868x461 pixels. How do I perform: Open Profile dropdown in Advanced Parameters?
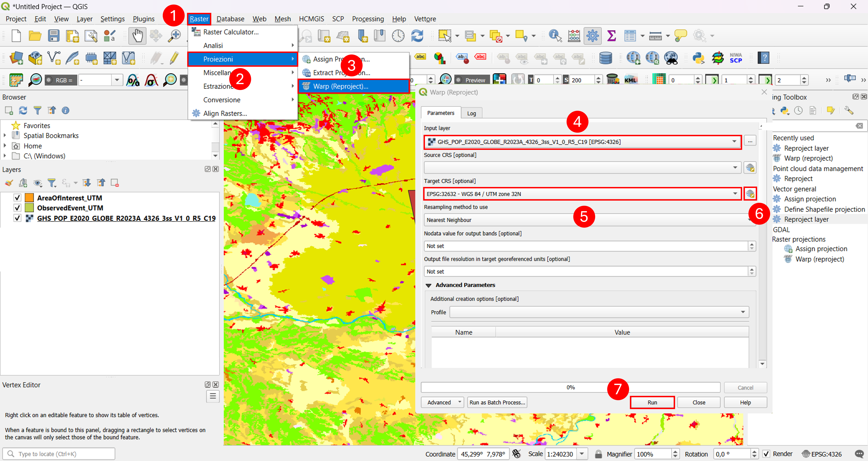(x=599, y=312)
